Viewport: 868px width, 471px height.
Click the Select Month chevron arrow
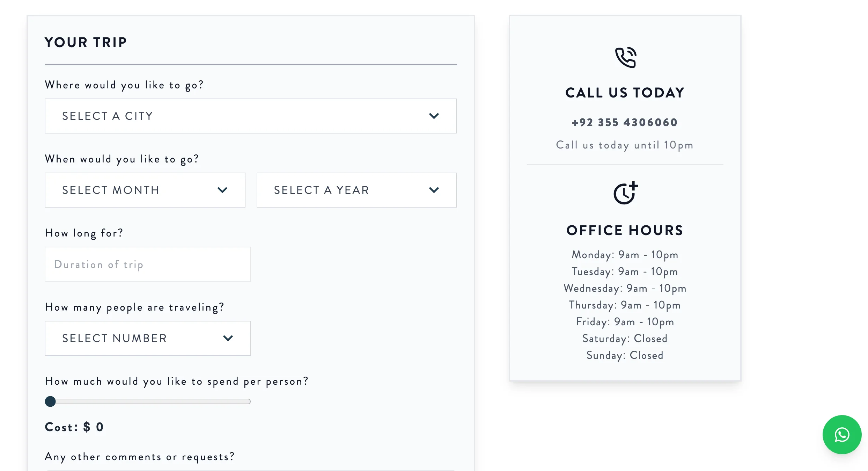tap(222, 190)
